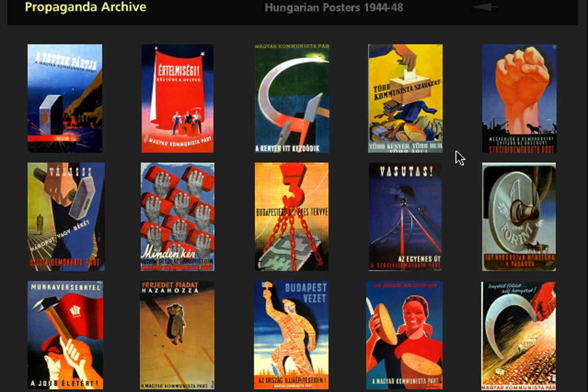Open the Propaganda Archive home link
Image resolution: width=588 pixels, height=392 pixels.
[85, 7]
